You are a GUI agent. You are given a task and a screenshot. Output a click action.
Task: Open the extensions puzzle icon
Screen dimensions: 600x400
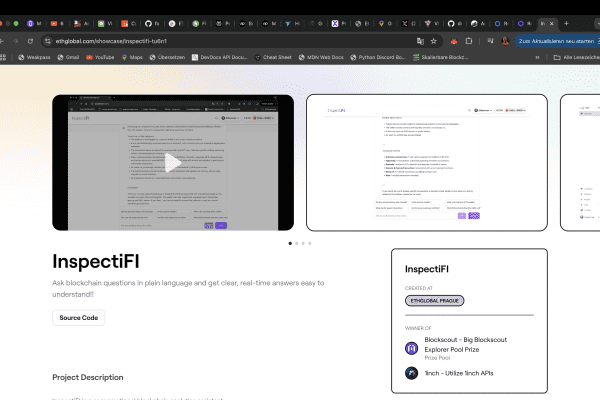coord(469,41)
